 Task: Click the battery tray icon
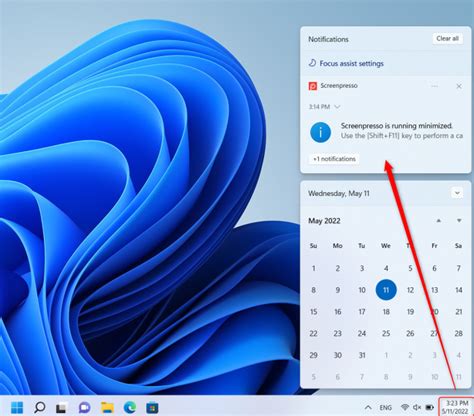tap(430, 407)
